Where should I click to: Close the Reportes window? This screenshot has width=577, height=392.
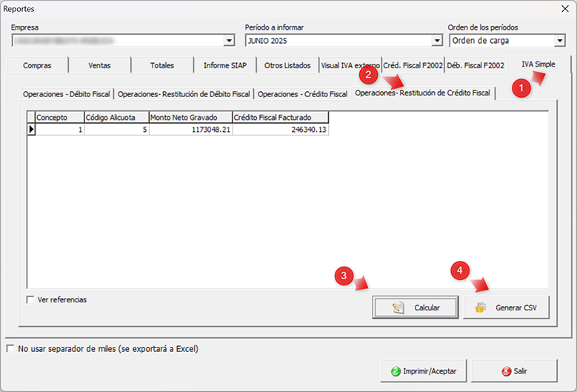pos(562,9)
